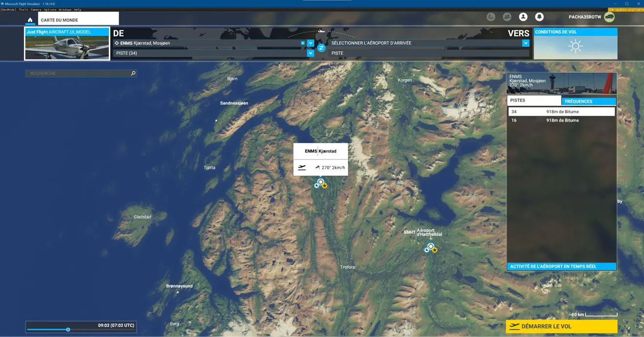The image size is (644, 337).
Task: Open the PACHA35ROTW gamer avatar
Action: click(x=609, y=17)
